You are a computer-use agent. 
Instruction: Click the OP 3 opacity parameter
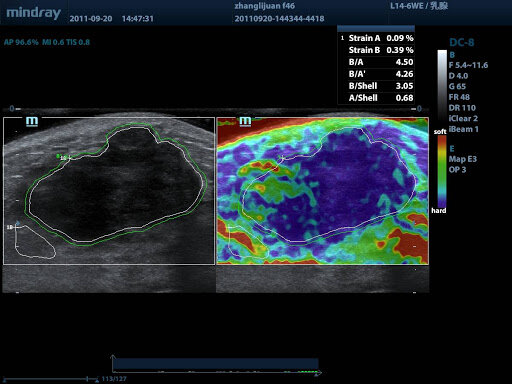(457, 170)
